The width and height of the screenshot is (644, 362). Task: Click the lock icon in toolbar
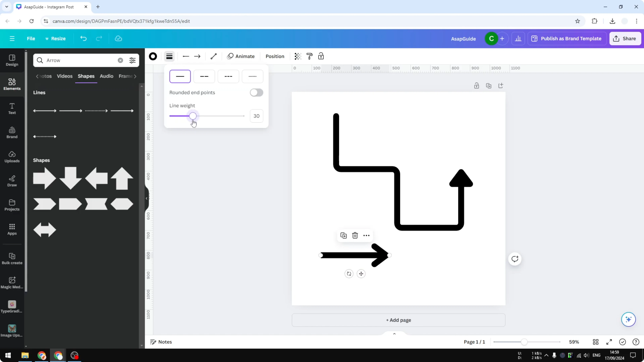tap(321, 56)
